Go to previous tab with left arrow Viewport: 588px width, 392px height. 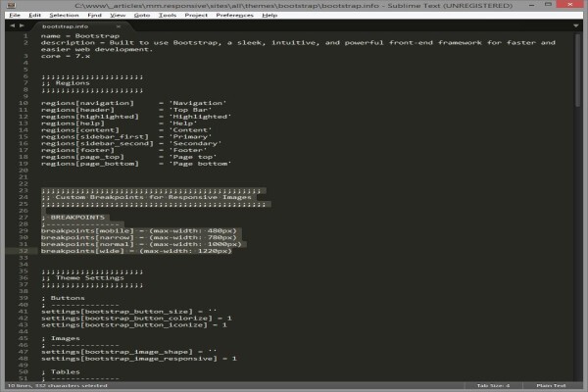[13, 25]
